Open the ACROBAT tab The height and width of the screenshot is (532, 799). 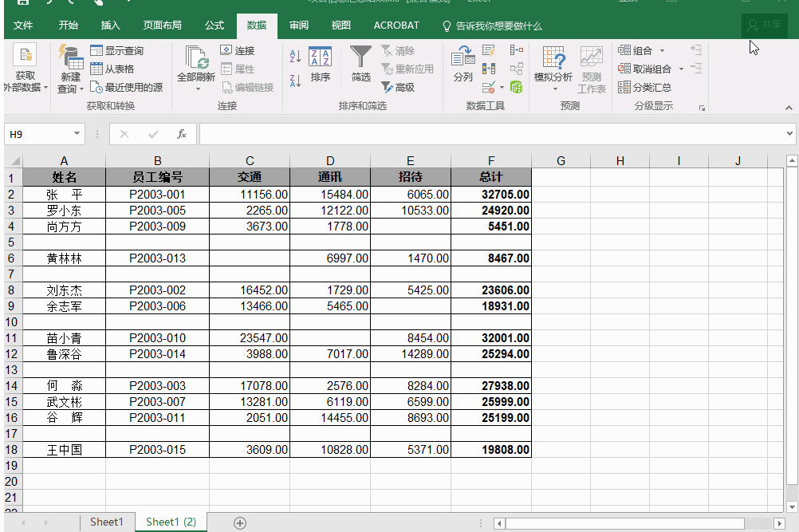click(396, 26)
